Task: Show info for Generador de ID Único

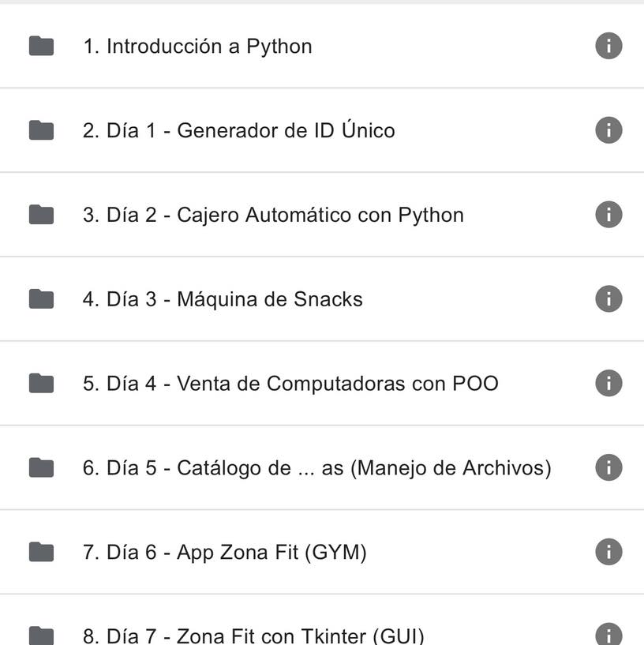Action: (x=608, y=130)
